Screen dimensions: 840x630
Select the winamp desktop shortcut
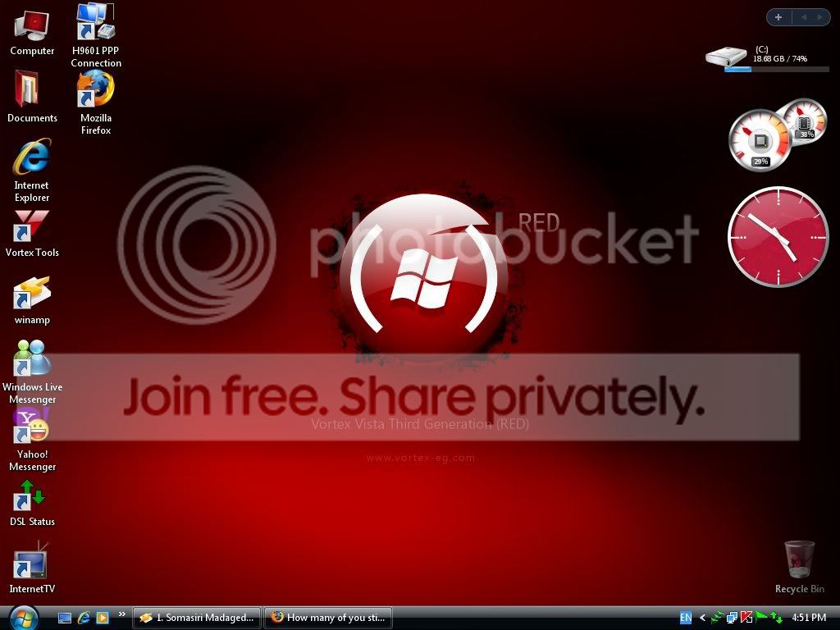32,300
